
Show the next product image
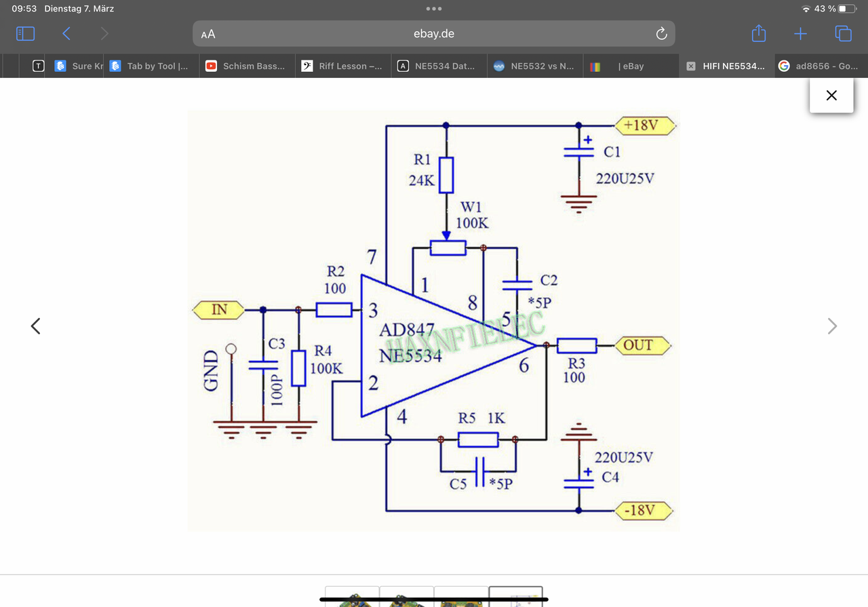pyautogui.click(x=832, y=326)
